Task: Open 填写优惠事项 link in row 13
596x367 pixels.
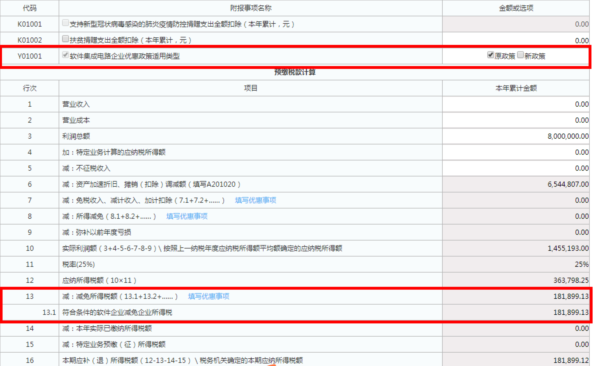Action: pos(209,296)
